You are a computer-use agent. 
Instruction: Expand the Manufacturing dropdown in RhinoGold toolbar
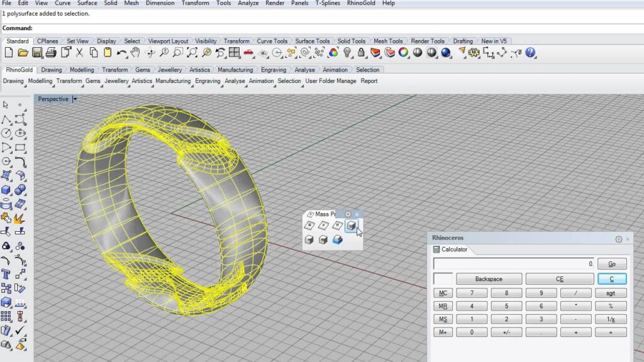click(173, 81)
